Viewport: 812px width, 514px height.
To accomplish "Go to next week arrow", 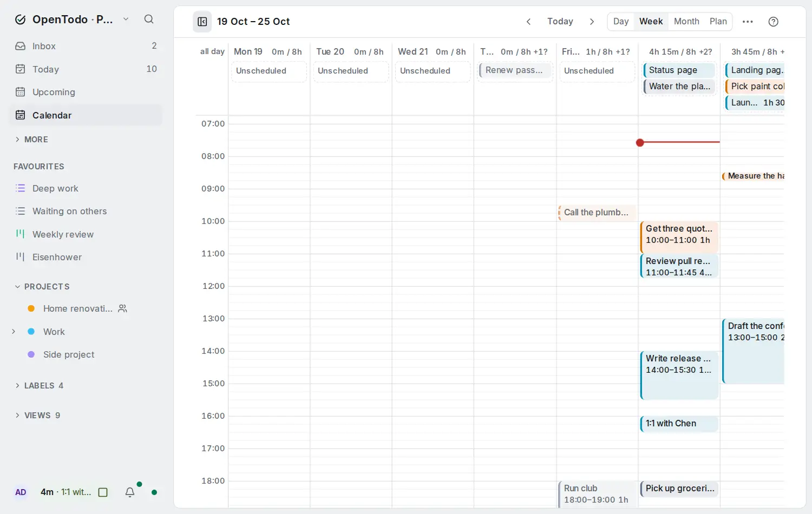I will coord(592,22).
